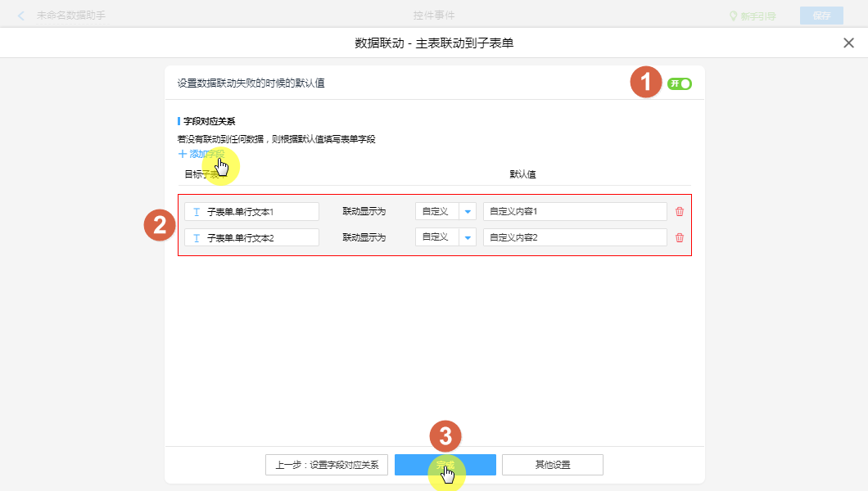Open 其他设置 button

coord(552,465)
